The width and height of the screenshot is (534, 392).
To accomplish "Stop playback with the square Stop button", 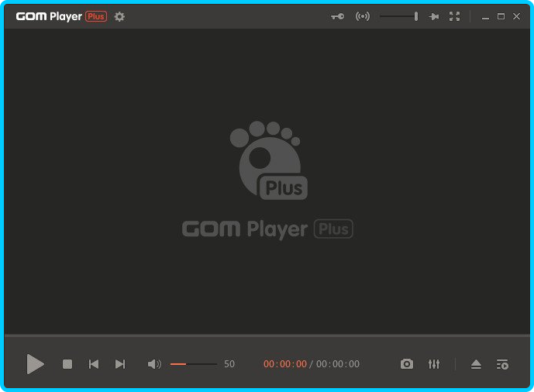I will point(67,364).
